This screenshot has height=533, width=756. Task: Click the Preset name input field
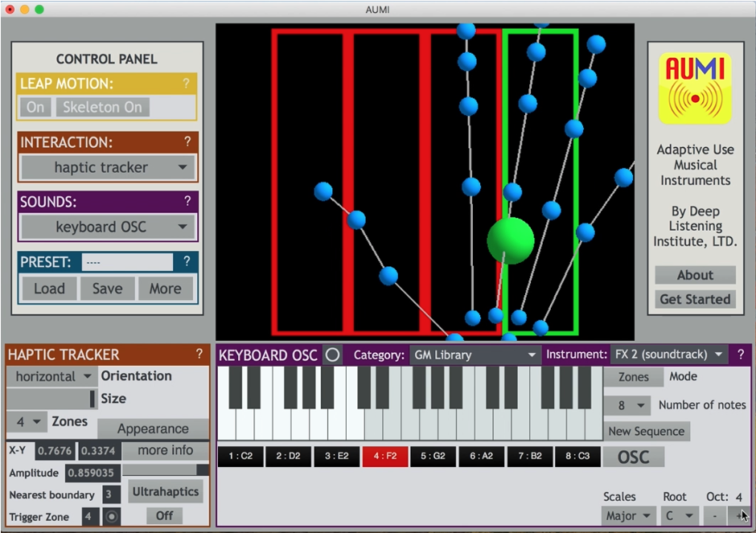click(127, 262)
